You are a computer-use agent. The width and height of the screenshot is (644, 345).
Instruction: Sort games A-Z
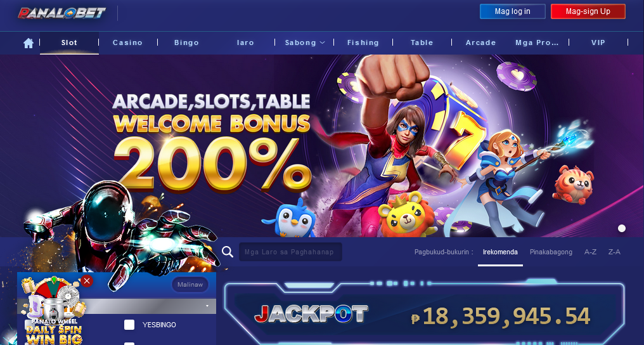point(590,252)
